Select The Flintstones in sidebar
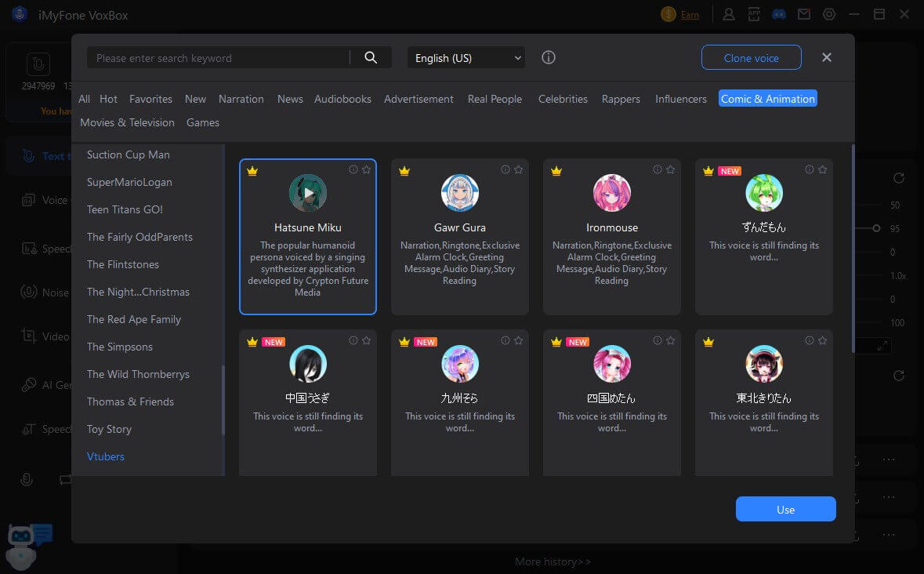 (x=122, y=264)
